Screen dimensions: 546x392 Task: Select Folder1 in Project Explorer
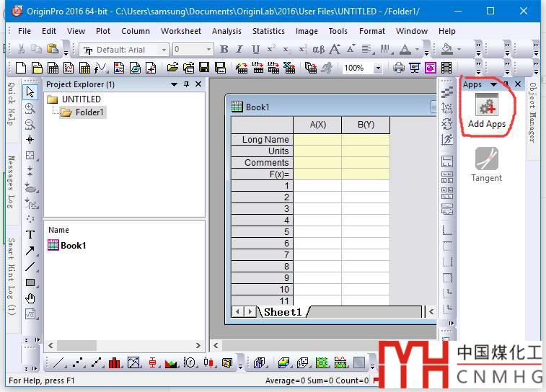point(89,112)
